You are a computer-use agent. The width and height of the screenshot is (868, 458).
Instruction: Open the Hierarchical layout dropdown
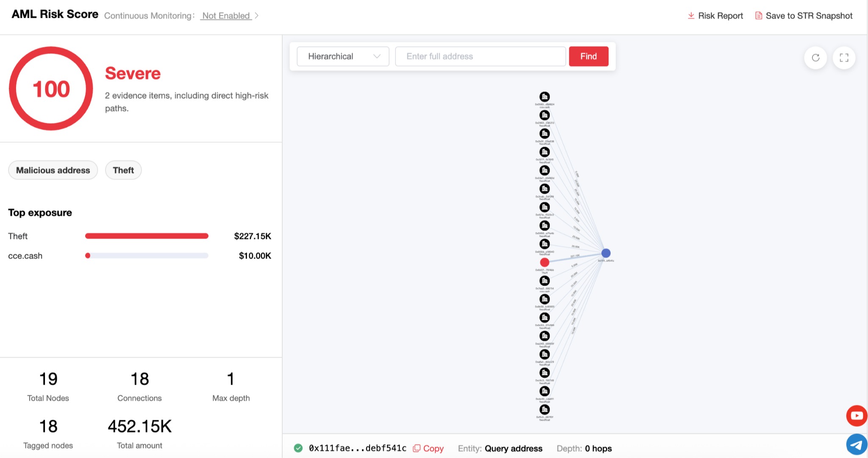(343, 56)
